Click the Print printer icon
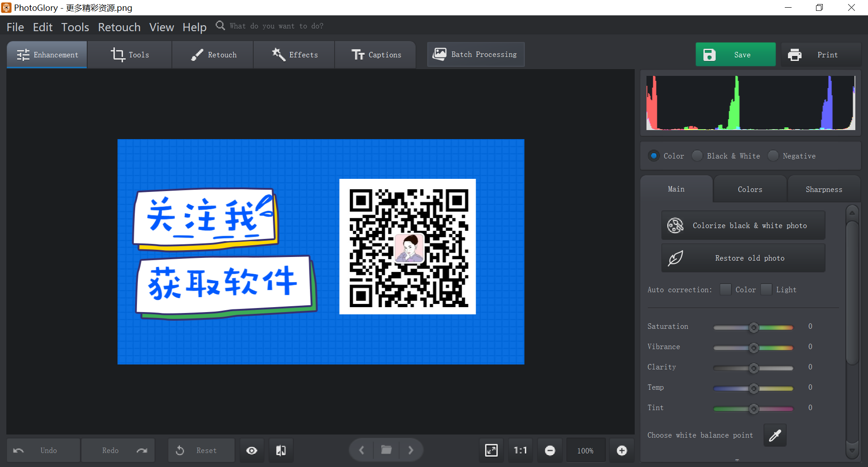This screenshot has height=467, width=868. [795, 55]
